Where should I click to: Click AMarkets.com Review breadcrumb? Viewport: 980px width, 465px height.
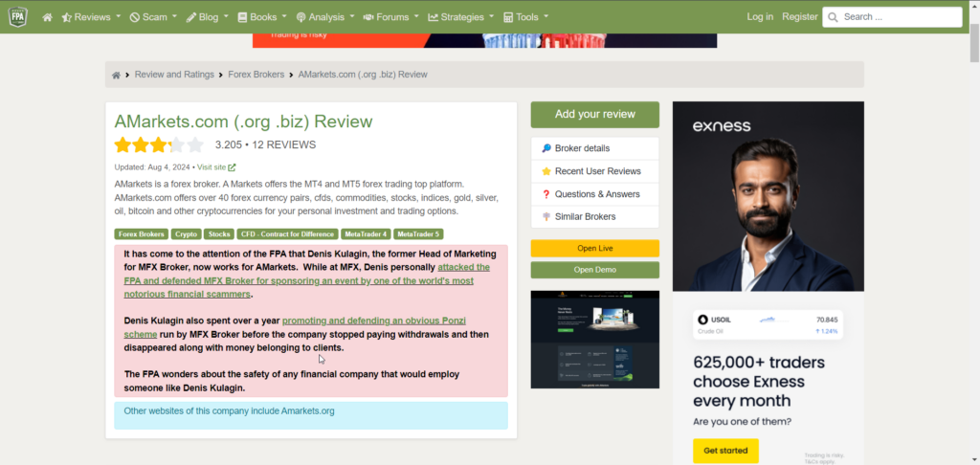(x=363, y=75)
